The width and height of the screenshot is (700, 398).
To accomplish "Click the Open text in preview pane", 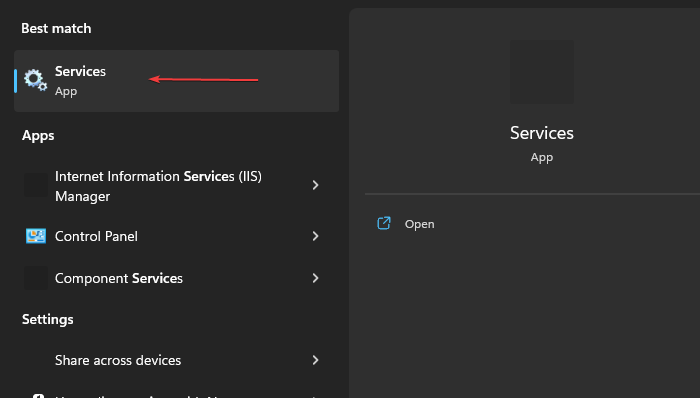I will coord(419,224).
